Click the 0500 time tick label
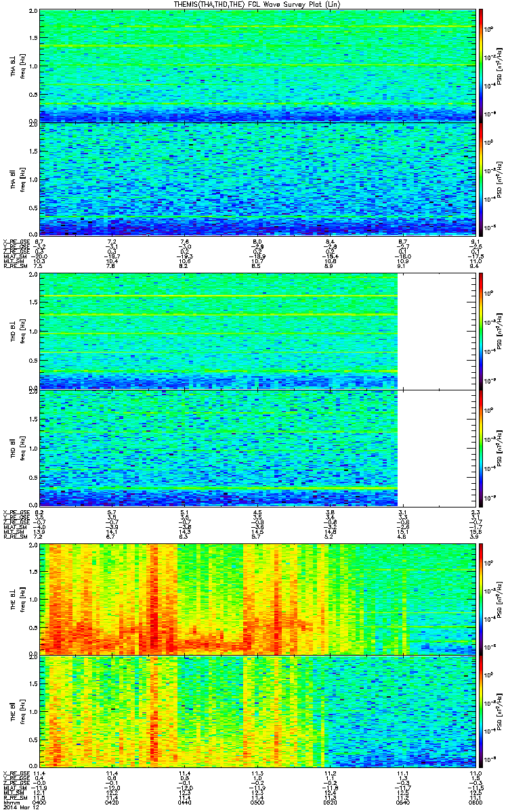The height and width of the screenshot is (812, 508). click(257, 803)
